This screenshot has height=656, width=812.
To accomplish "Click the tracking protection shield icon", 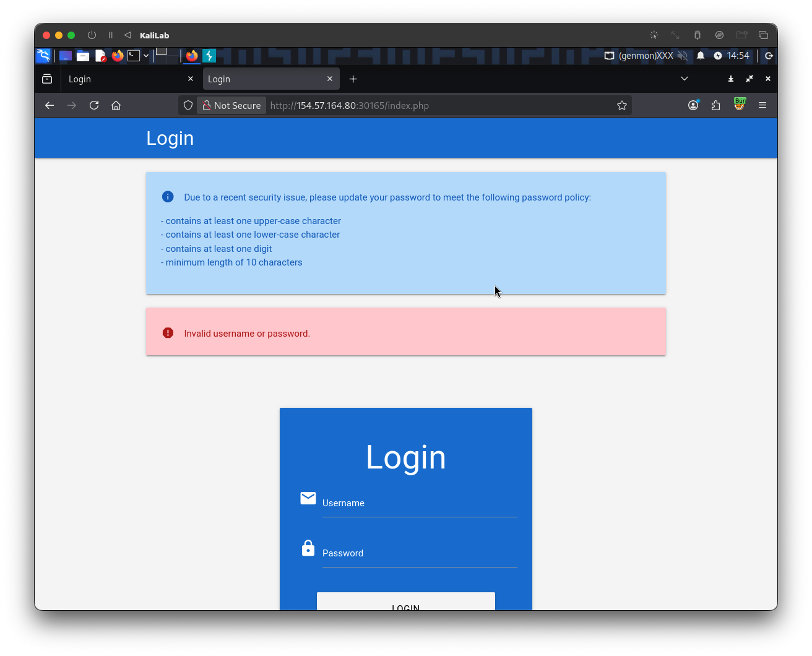I will [188, 105].
